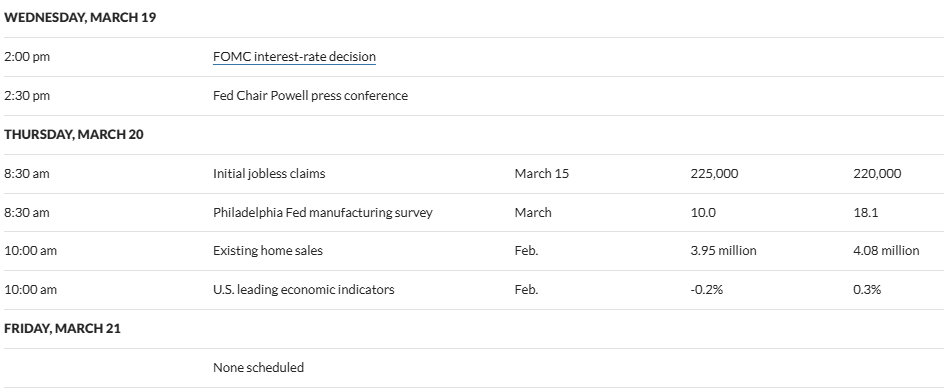
Task: Click the None scheduled text
Action: 259,367
